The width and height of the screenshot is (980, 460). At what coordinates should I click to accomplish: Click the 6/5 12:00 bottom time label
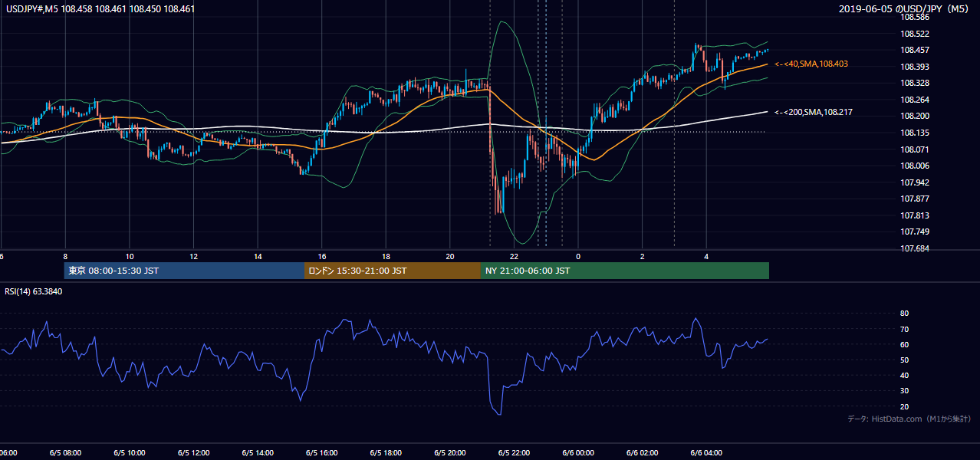pyautogui.click(x=193, y=452)
